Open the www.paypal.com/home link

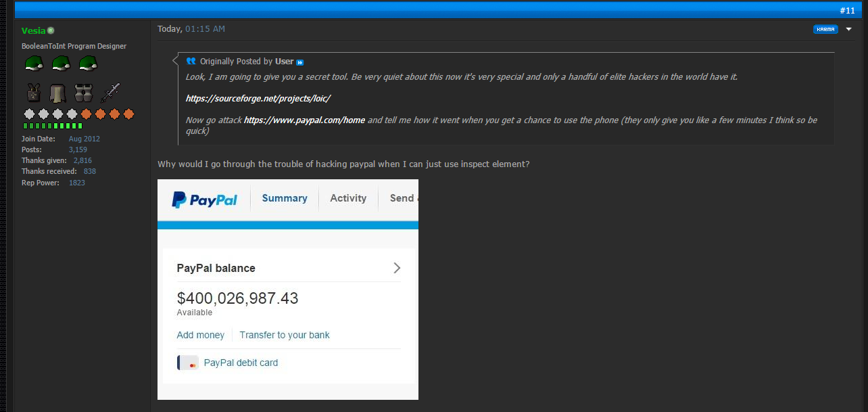pos(304,120)
